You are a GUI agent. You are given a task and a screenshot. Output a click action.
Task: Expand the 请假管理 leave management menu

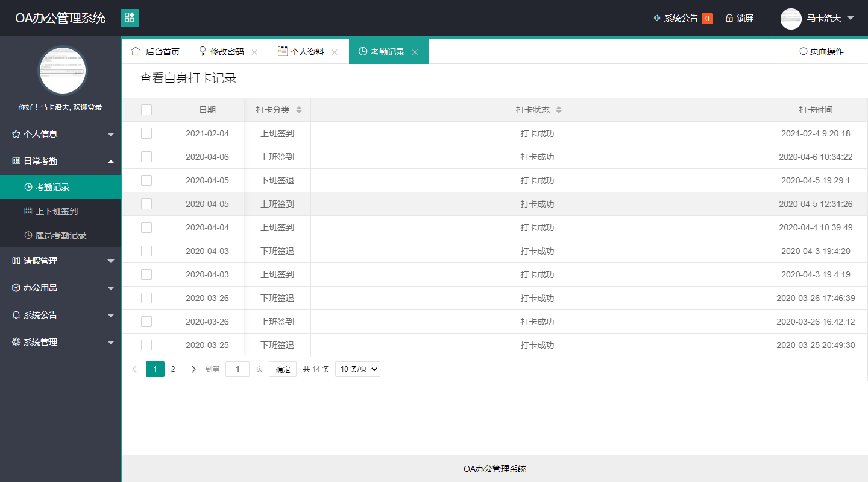point(60,261)
